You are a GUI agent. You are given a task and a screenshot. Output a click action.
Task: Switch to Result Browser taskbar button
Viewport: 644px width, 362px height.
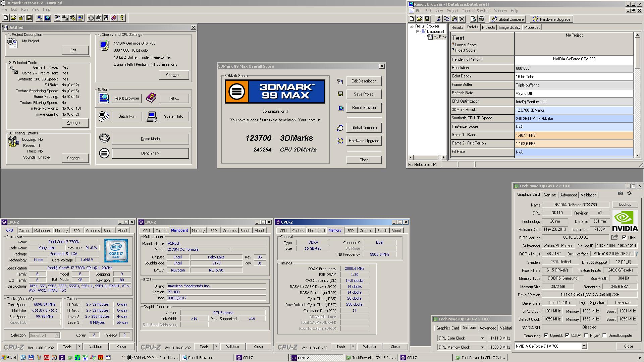tap(207, 358)
